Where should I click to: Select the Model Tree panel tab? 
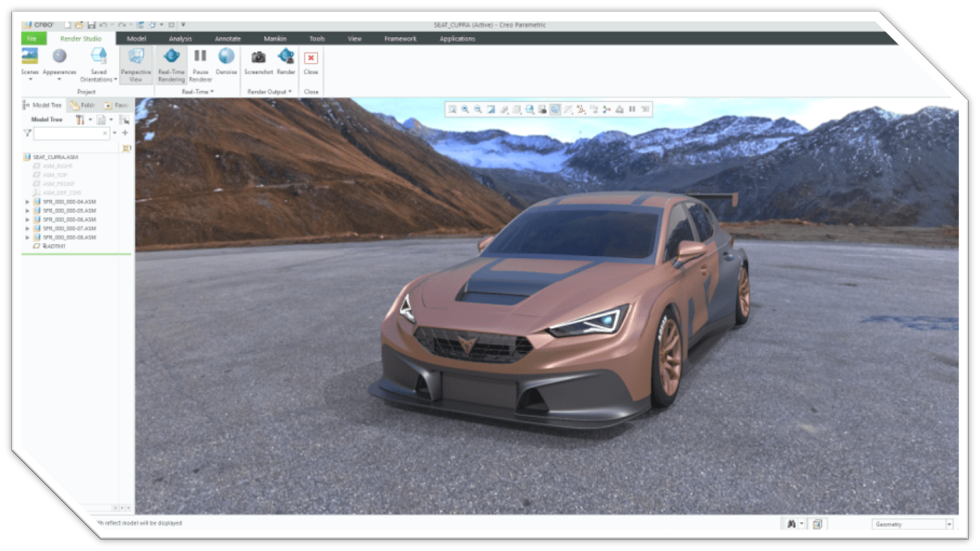tap(43, 105)
